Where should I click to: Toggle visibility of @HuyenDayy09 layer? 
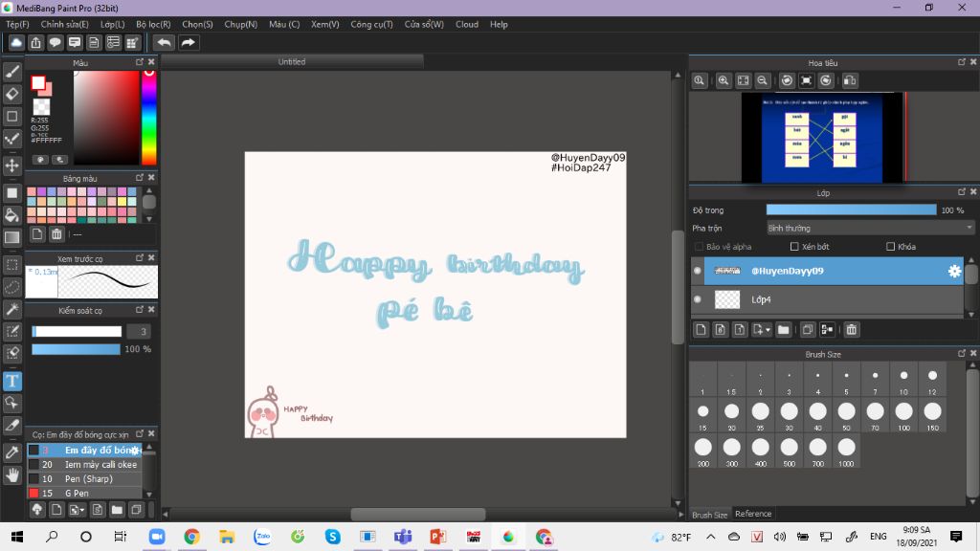tap(698, 271)
